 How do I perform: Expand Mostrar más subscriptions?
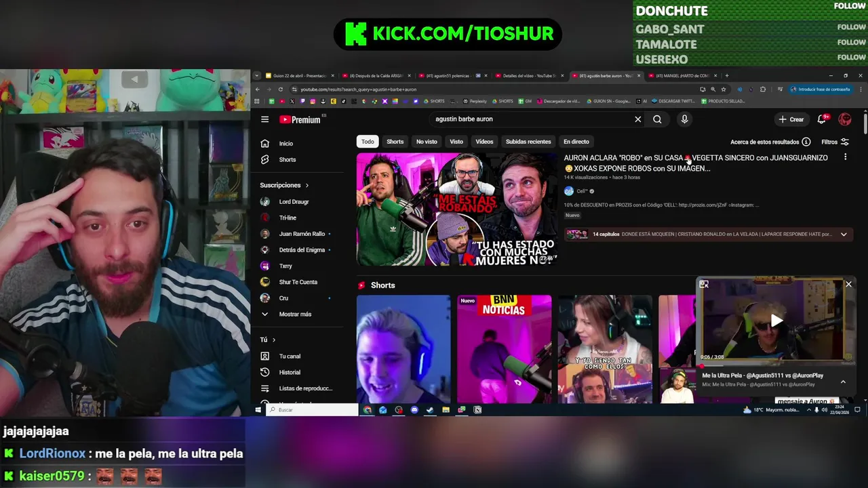point(296,314)
